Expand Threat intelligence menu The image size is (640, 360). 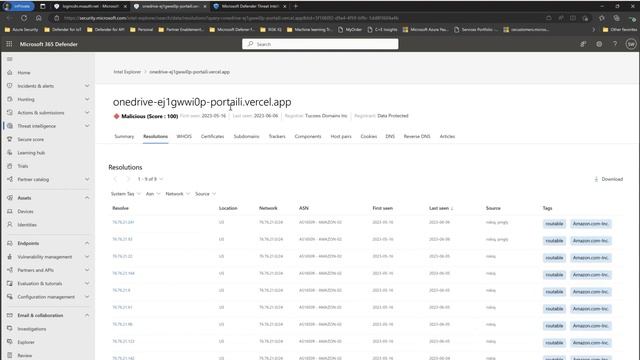(x=87, y=126)
